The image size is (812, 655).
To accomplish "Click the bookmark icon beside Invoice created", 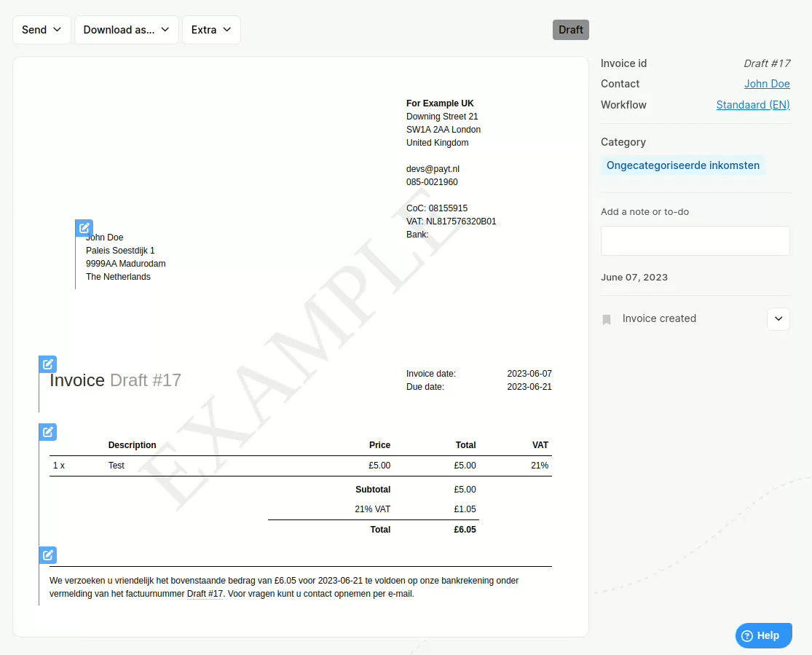I will click(607, 318).
